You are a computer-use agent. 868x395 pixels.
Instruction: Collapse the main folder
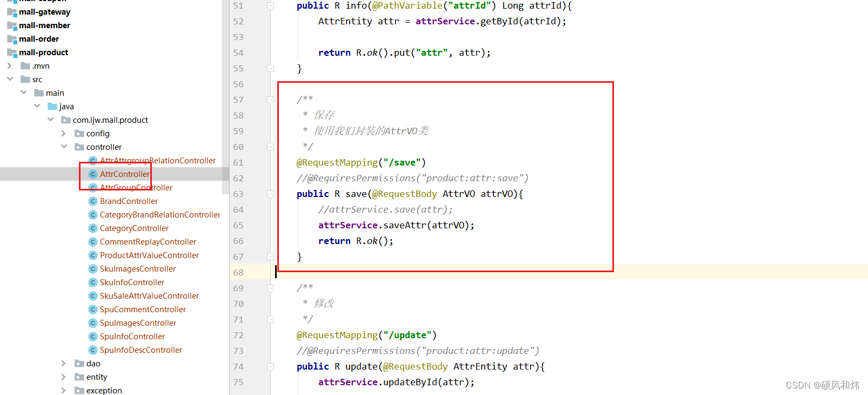23,93
